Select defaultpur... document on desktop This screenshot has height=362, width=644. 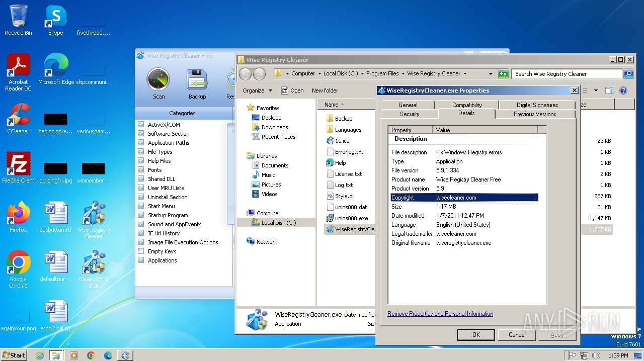[56, 266]
